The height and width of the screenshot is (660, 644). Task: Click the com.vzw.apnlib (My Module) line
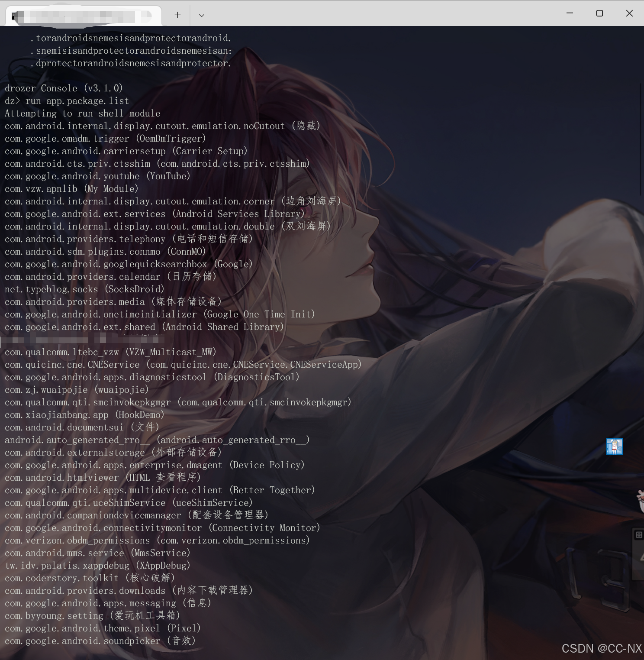(72, 189)
